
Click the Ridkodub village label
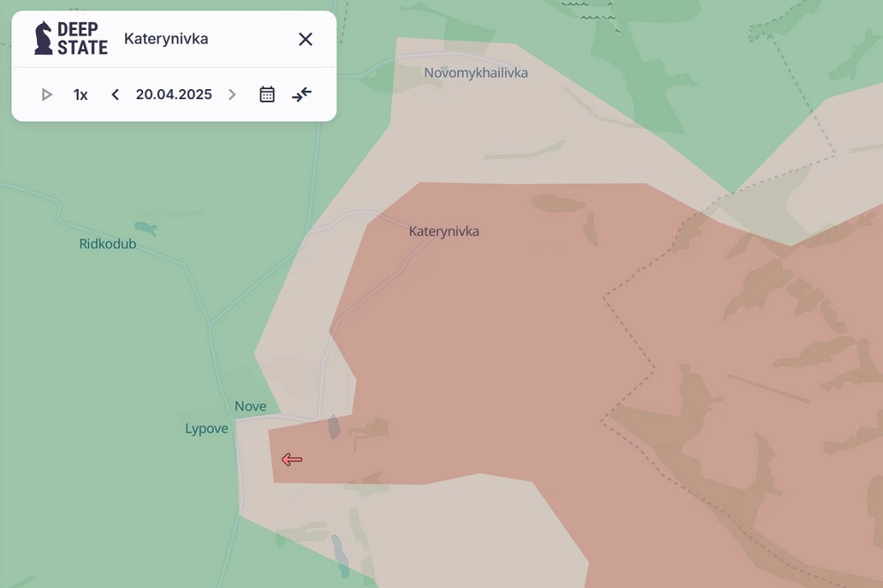pyautogui.click(x=108, y=244)
